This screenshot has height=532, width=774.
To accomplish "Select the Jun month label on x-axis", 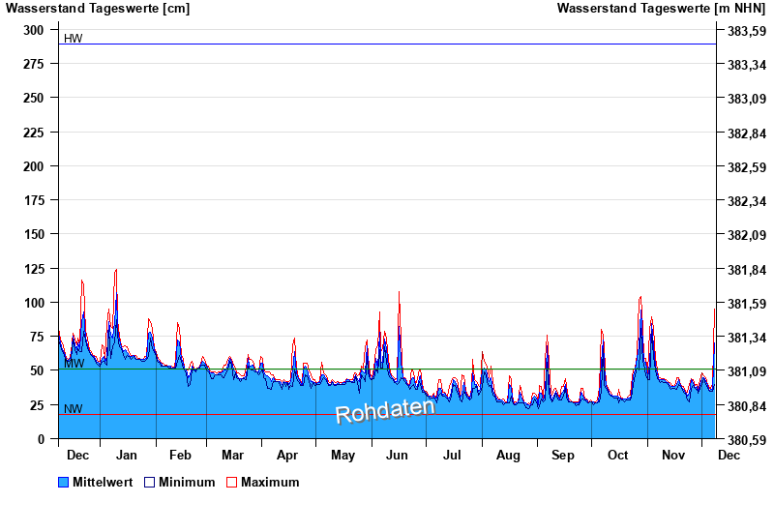I will 398,455.
